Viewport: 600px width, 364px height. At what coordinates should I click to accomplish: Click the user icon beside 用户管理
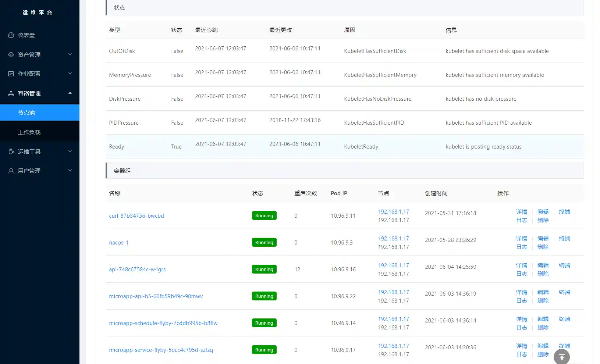click(11, 171)
